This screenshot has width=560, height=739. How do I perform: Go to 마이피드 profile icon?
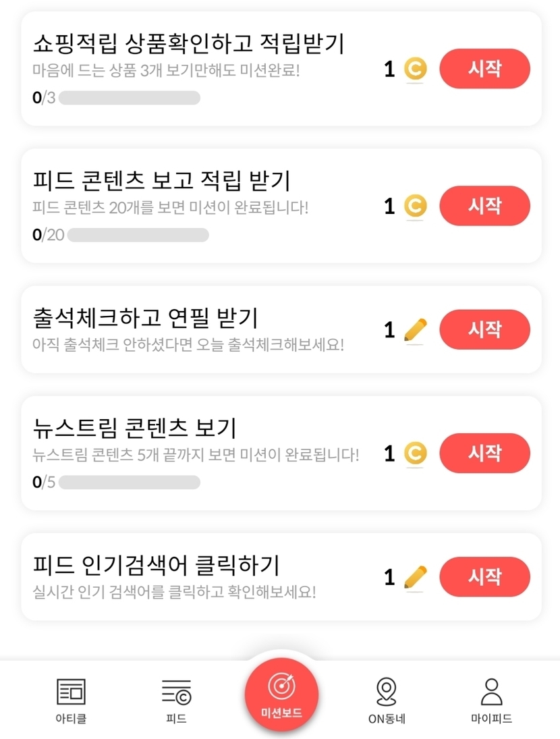pos(491,692)
